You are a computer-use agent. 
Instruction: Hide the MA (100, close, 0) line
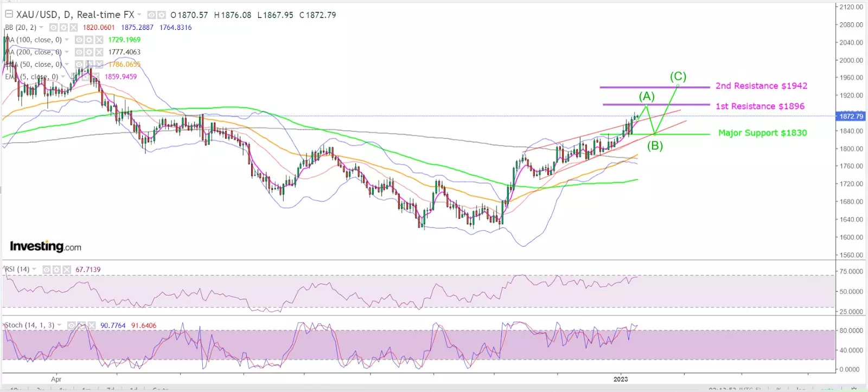coord(79,40)
